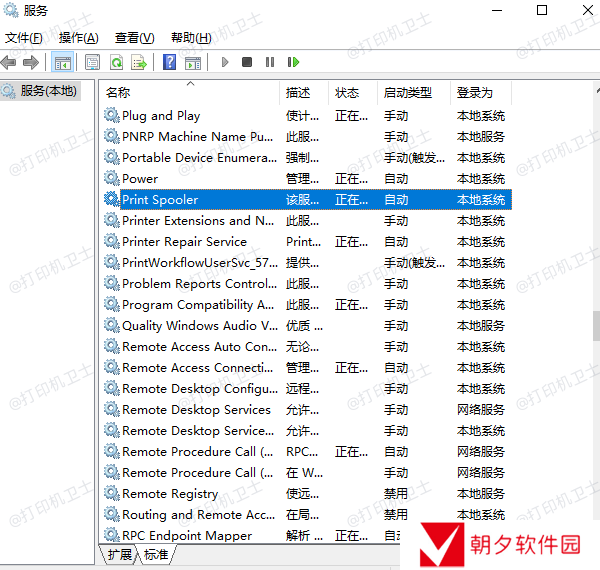Click the gear icon of Plug and Play
600x570 pixels.
click(x=112, y=115)
